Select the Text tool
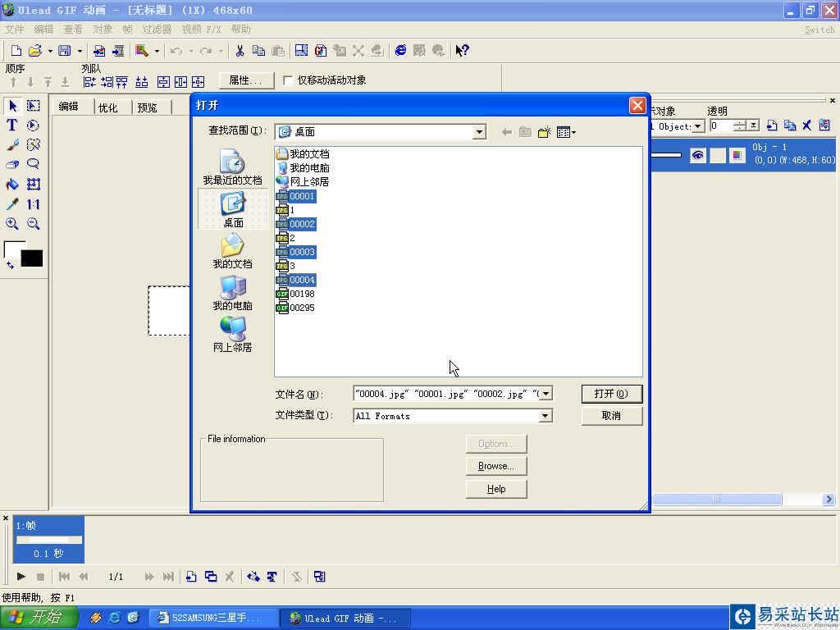 point(12,126)
